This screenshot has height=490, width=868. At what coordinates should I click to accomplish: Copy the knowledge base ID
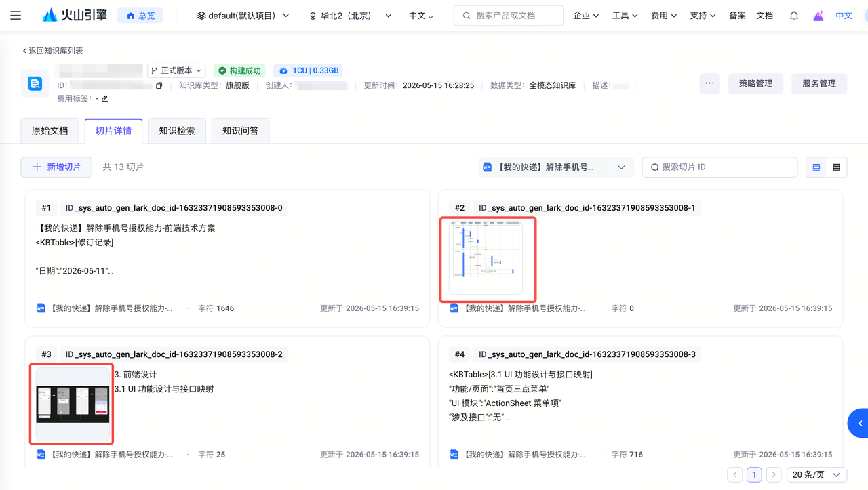coord(159,86)
